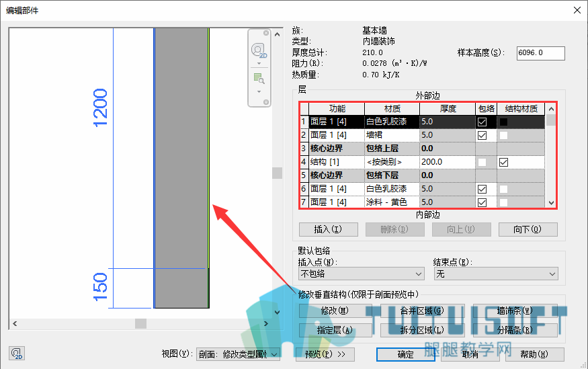Click preview horizontal scrollbar left arrow
Image resolution: width=588 pixels, height=369 pixels.
click(15, 323)
